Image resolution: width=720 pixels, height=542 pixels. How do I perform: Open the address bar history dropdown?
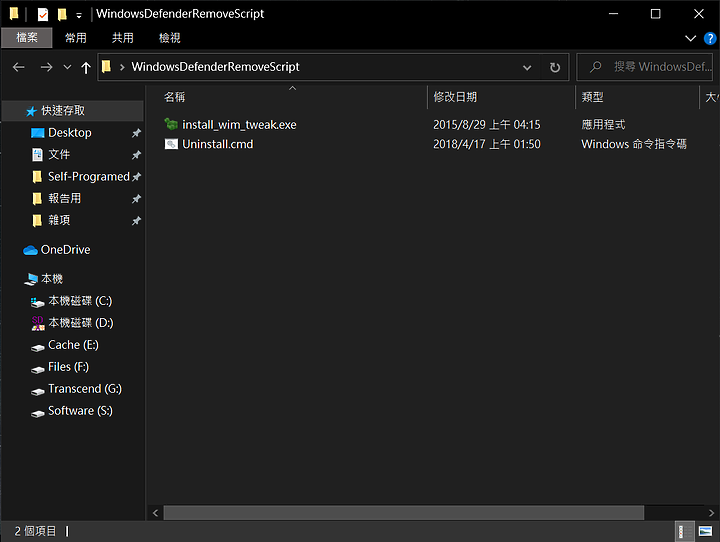coord(527,68)
